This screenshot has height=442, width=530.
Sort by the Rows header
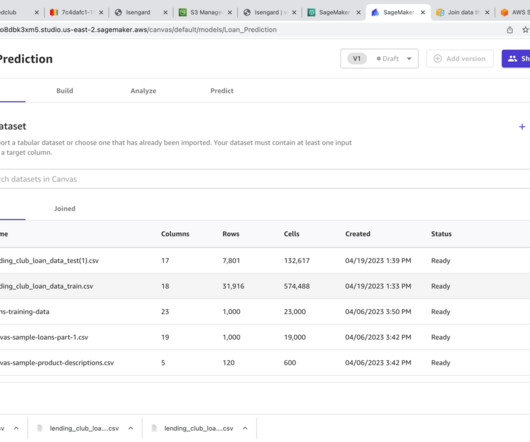click(231, 234)
